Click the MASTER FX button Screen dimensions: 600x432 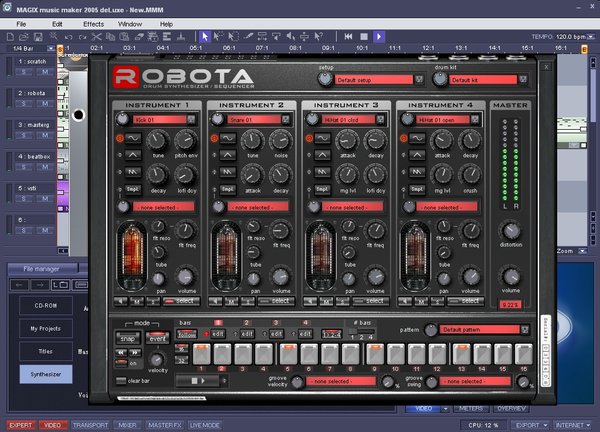pos(165,425)
